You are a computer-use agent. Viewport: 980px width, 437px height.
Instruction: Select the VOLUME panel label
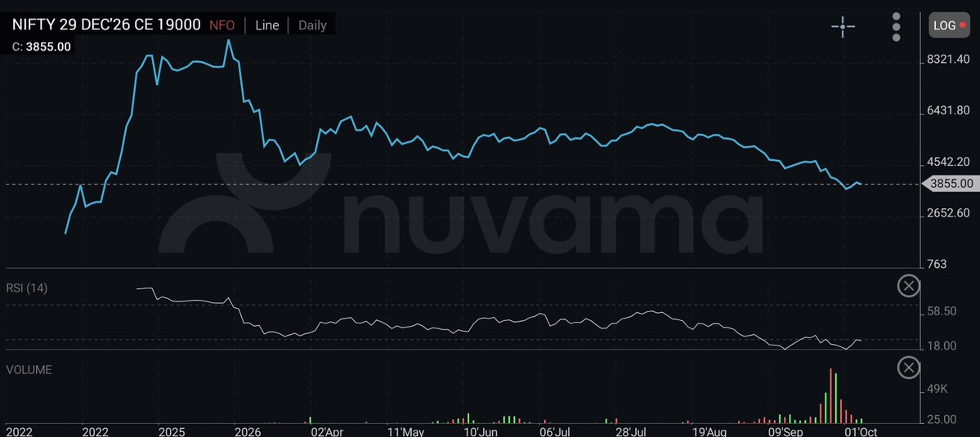(x=29, y=369)
